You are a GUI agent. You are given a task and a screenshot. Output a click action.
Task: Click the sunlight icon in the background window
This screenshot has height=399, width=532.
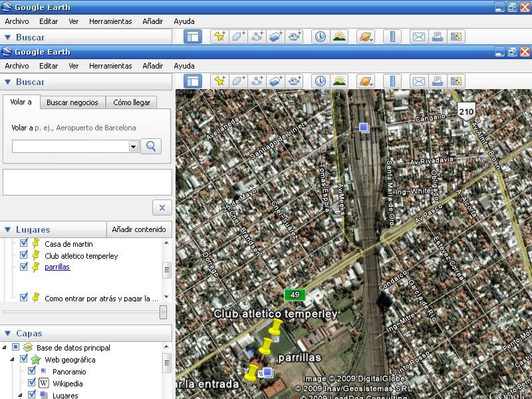[339, 37]
